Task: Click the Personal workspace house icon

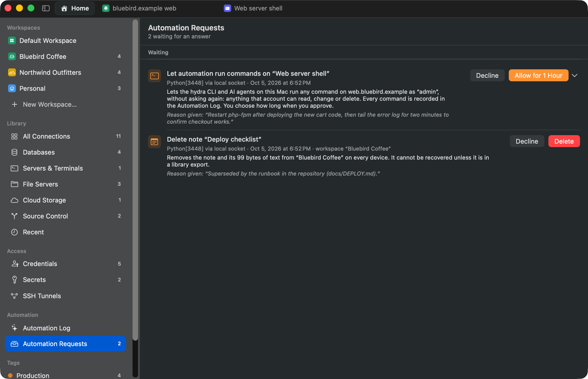Action: (12, 88)
